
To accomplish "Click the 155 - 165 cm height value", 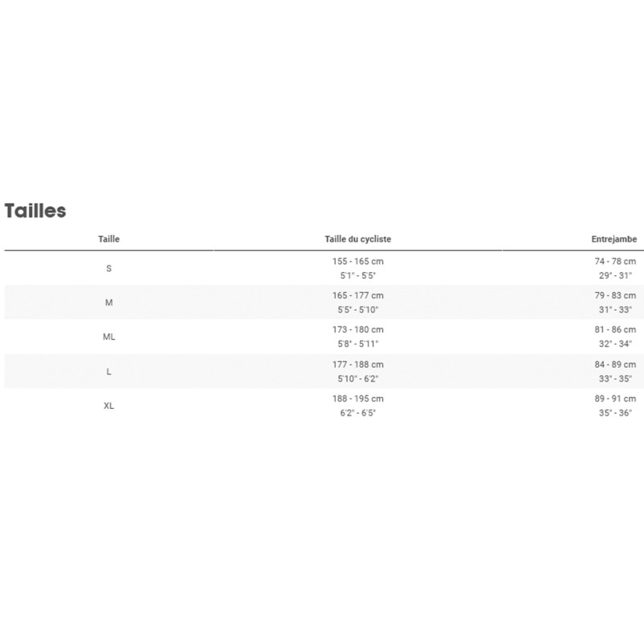I will tap(358, 262).
